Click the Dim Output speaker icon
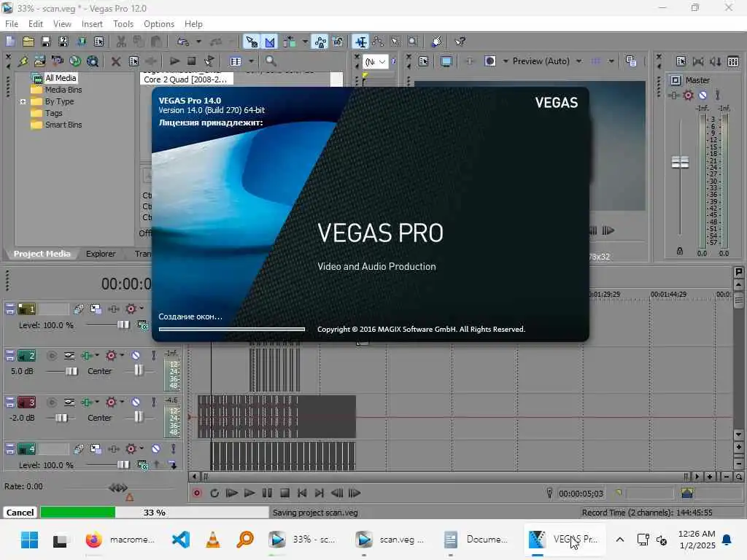 click(715, 61)
